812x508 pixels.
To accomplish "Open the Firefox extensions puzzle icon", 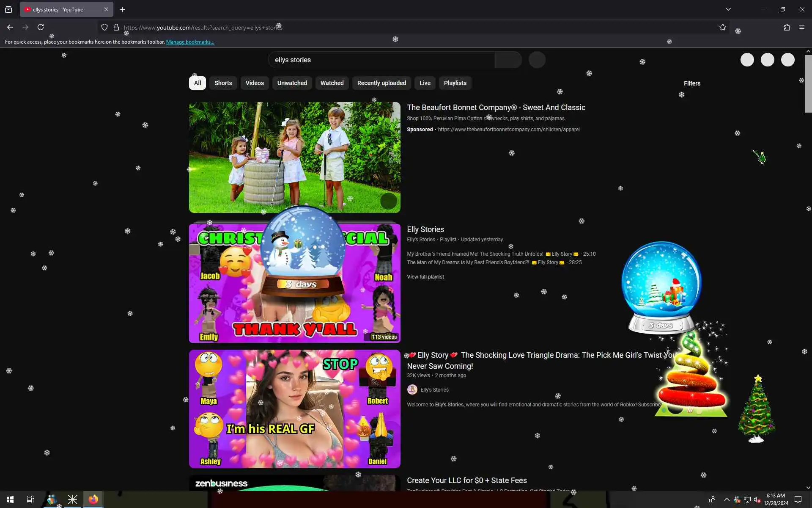I will [x=786, y=27].
